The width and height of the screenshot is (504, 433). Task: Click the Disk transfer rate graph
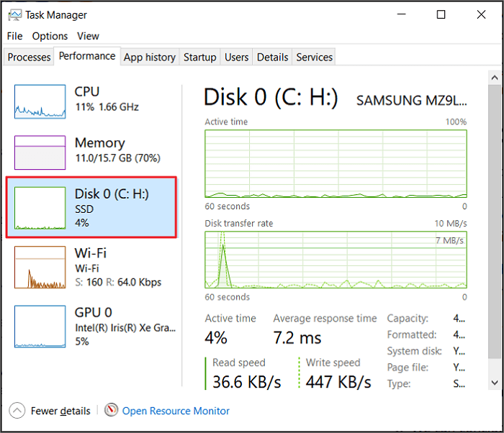336,260
